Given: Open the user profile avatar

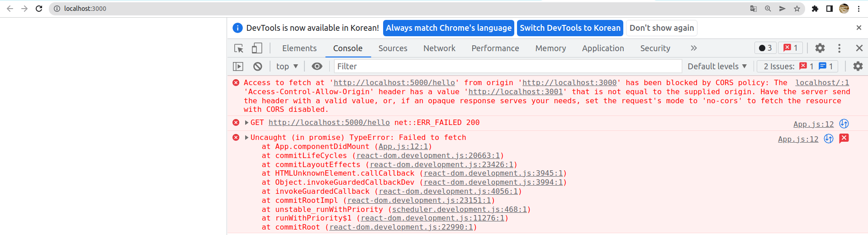Looking at the screenshot, I should pos(844,9).
